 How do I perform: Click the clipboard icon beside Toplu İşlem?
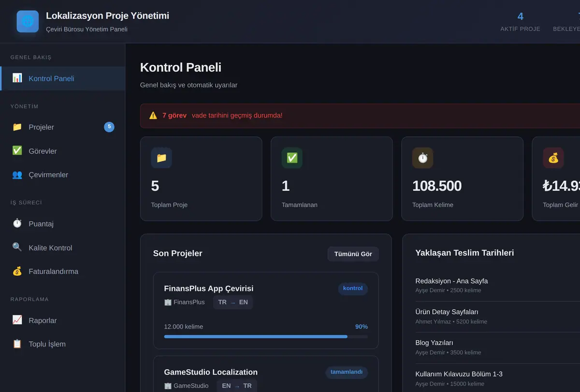click(17, 344)
